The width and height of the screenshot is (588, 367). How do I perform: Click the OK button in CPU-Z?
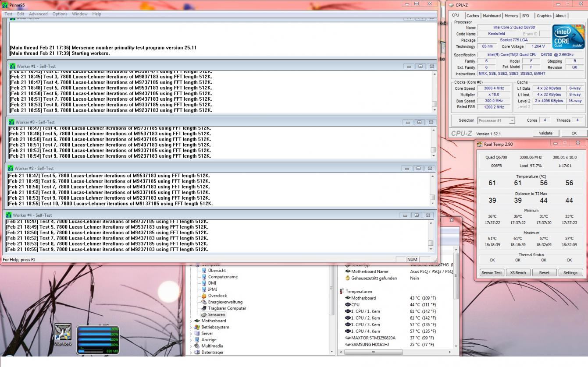tap(574, 133)
